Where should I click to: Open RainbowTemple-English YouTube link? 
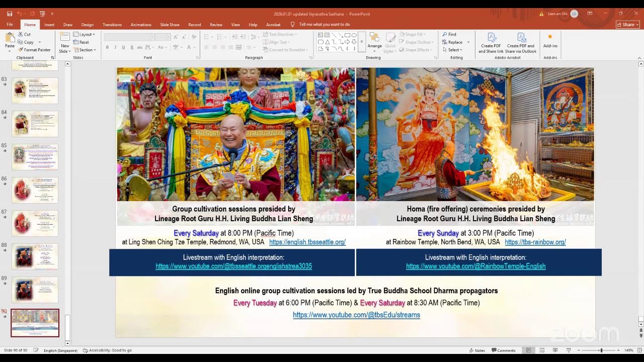coord(476,266)
